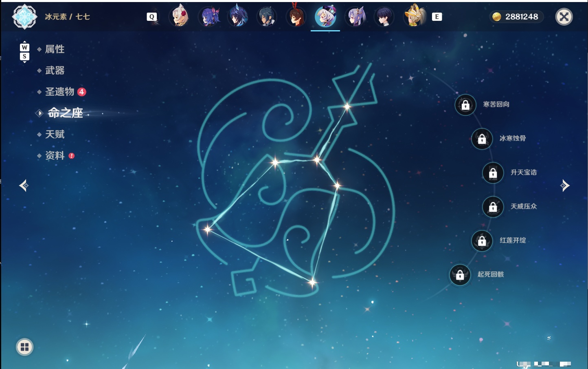The image size is (588, 369).
Task: Click the Mora coin balance 2881248
Action: [x=516, y=17]
